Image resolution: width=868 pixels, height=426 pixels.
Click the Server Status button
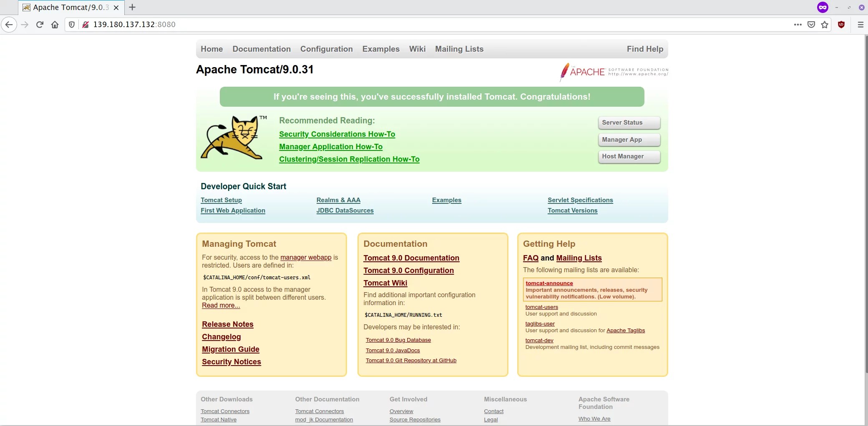(629, 123)
